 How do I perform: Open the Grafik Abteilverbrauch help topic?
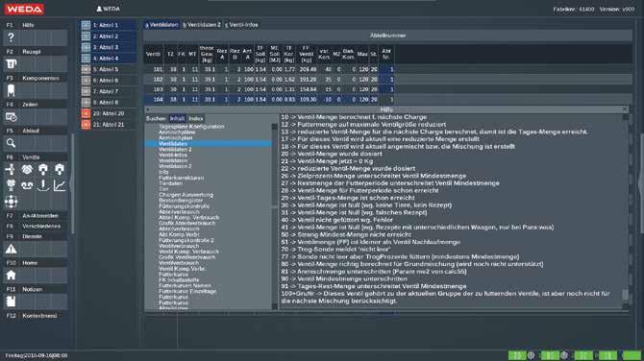[186, 223]
